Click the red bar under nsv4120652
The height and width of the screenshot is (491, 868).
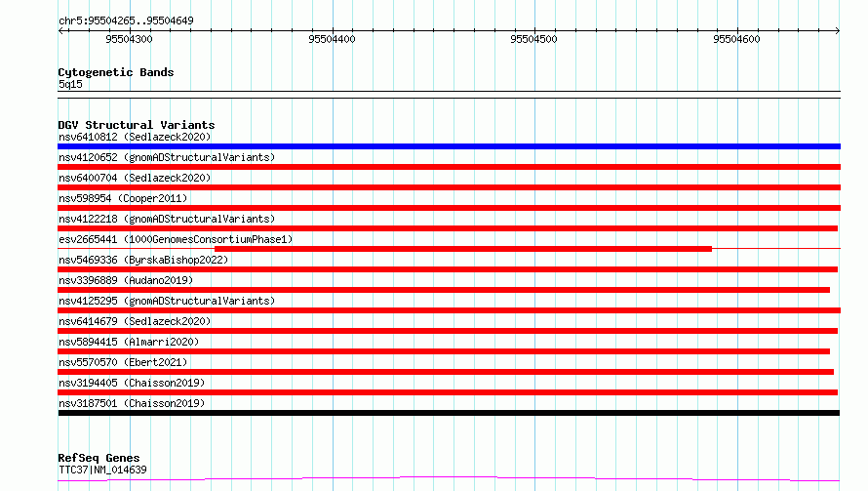(x=449, y=167)
